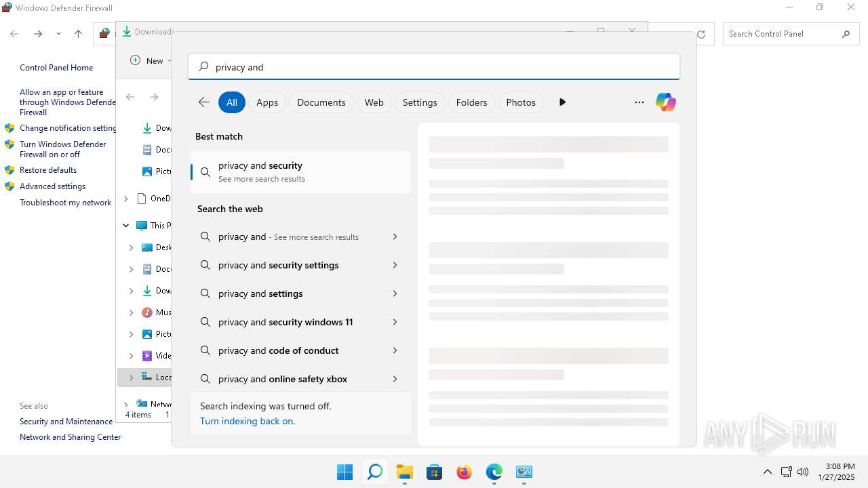Open the Control Panel taskbar icon
Screen dimensions: 868x488
point(524,472)
